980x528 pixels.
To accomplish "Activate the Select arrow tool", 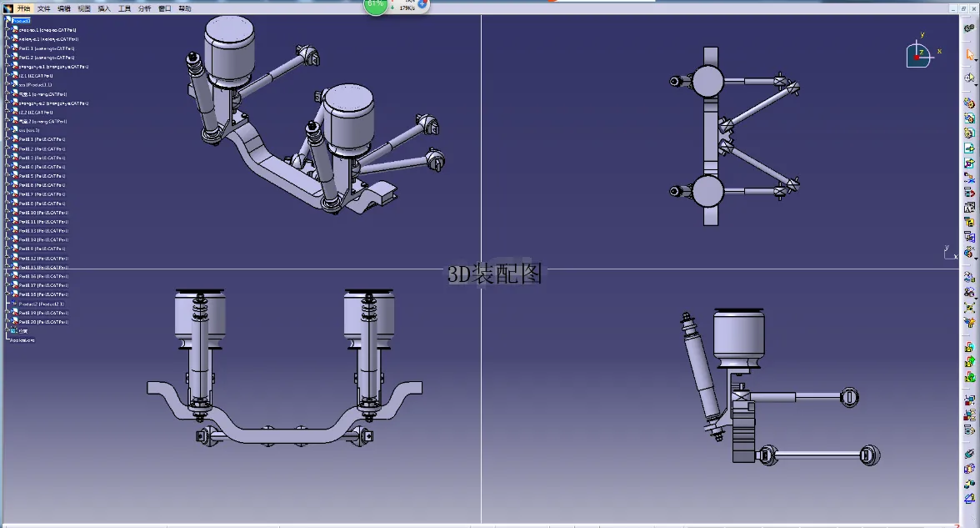I will coord(968,55).
